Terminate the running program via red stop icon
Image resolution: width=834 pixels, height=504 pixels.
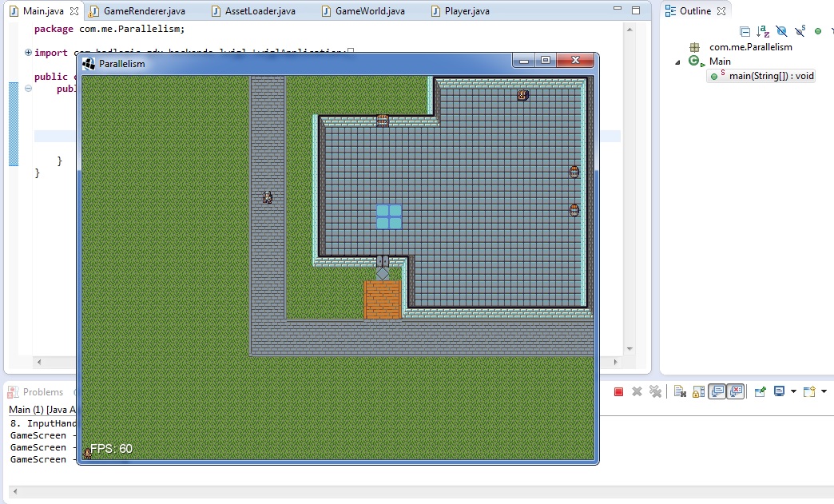(618, 392)
